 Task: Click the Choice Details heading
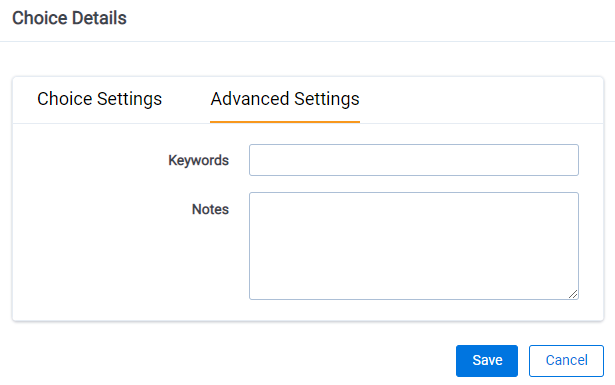tap(69, 18)
